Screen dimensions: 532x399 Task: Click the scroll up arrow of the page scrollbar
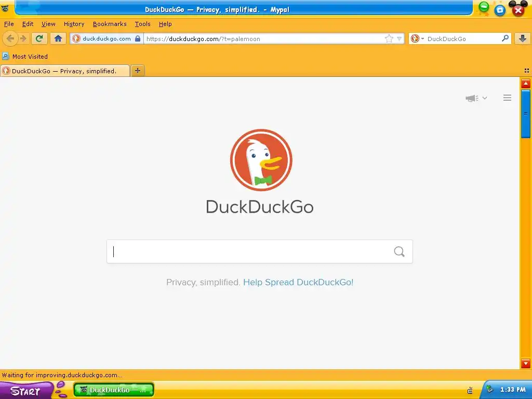pyautogui.click(x=526, y=83)
